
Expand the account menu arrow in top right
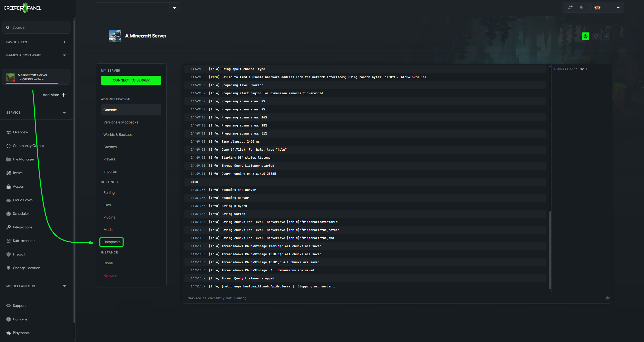pyautogui.click(x=618, y=7)
